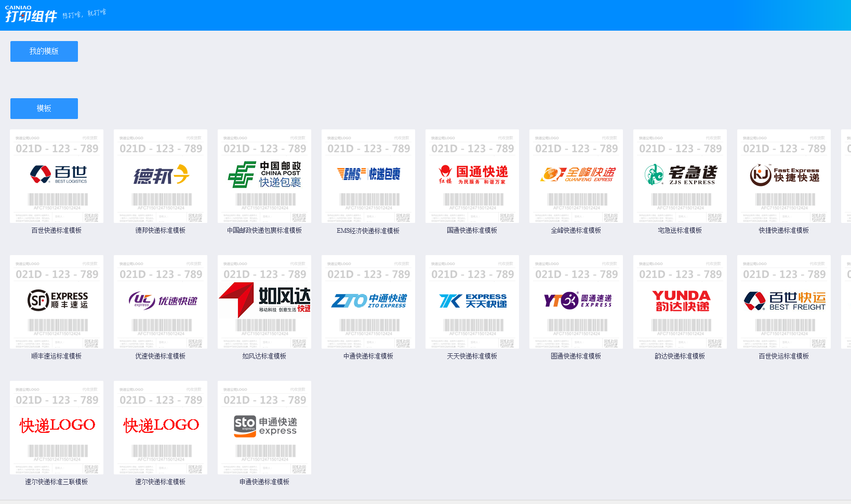Click the 宅急送标准模板 caption
The height and width of the screenshot is (504, 851).
point(680,230)
